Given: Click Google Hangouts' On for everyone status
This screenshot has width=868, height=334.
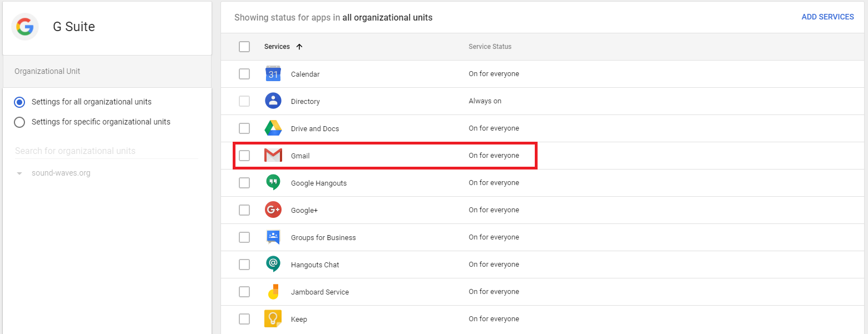Looking at the screenshot, I should (x=494, y=183).
